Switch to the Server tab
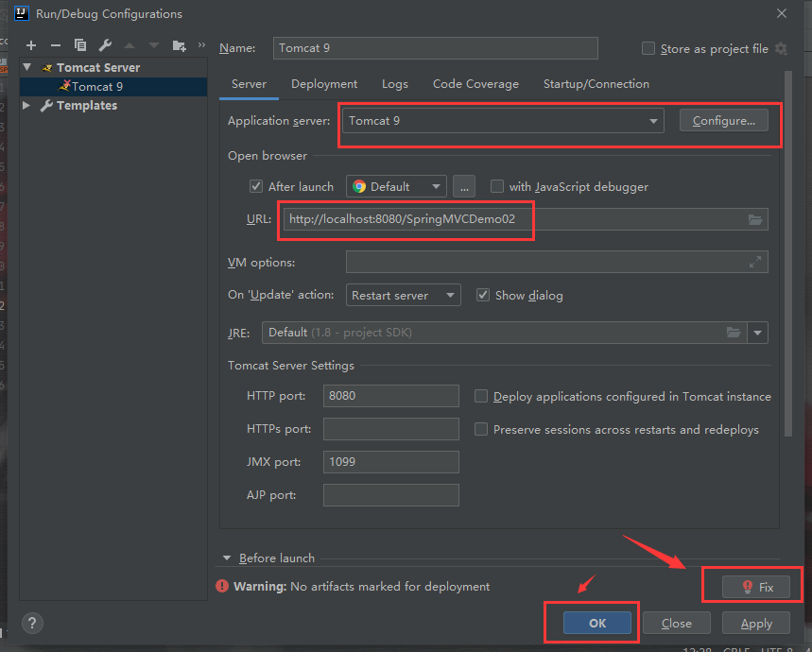812x652 pixels. (250, 84)
